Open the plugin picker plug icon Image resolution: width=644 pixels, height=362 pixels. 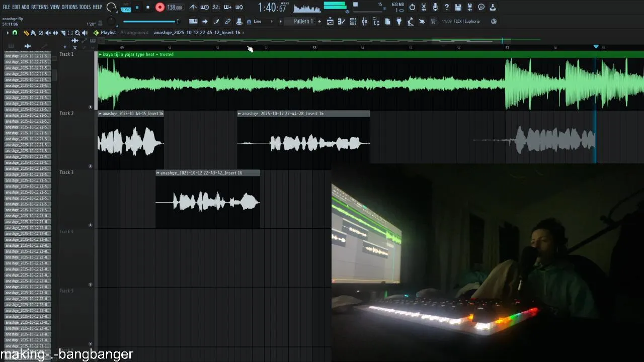399,22
